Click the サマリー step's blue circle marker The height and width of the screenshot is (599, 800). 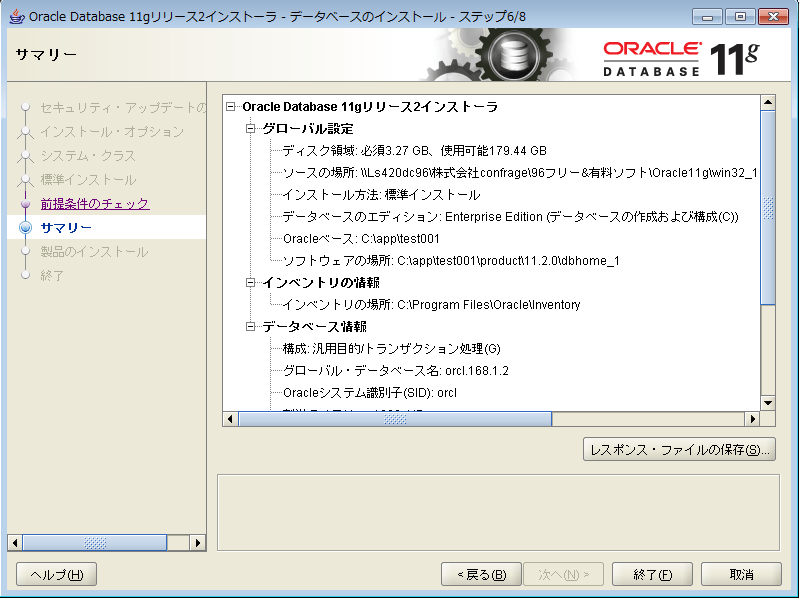(26, 228)
